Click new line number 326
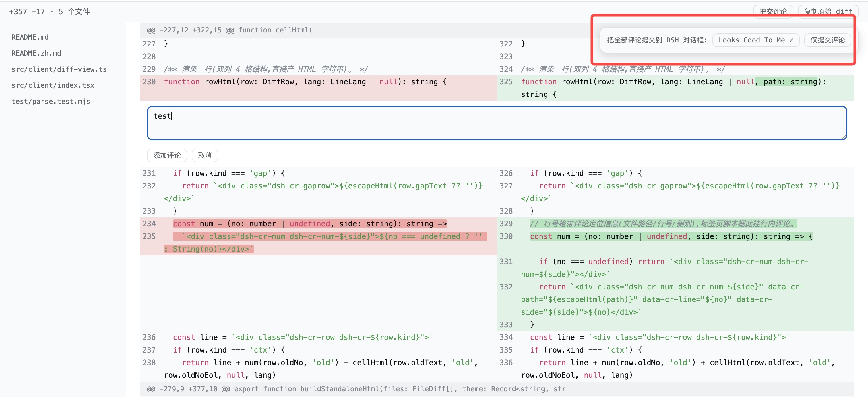868x397 pixels. [506, 174]
